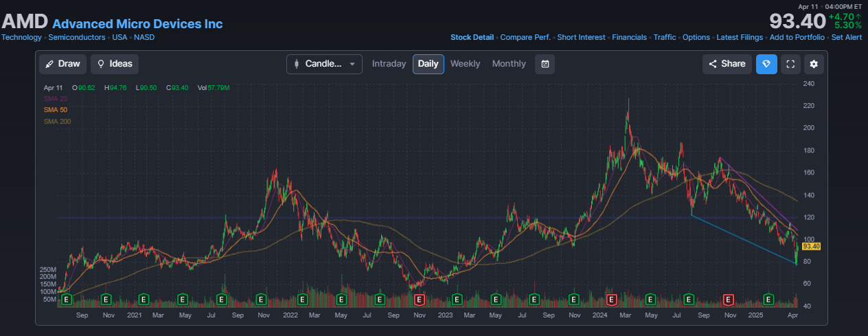Screen dimensions: 868x336
Task: Open chart settings gear icon
Action: 814,64
